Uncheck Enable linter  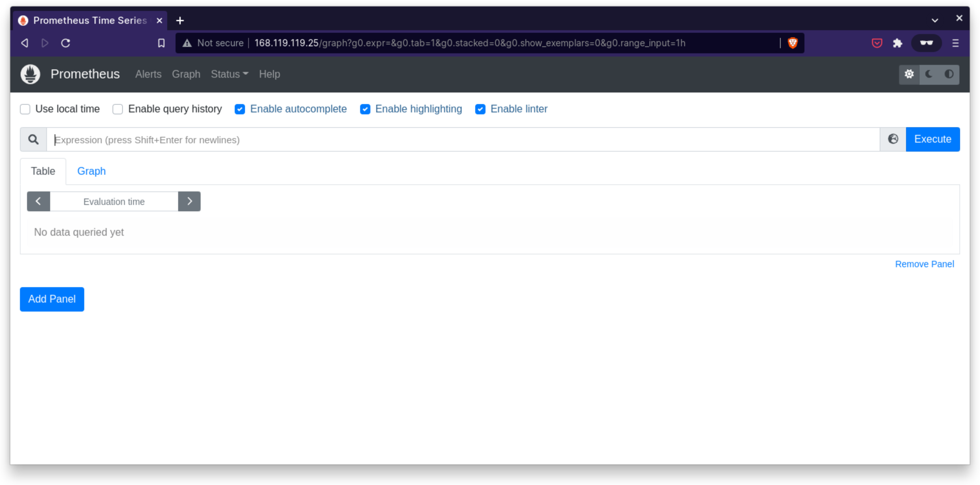[x=480, y=109]
